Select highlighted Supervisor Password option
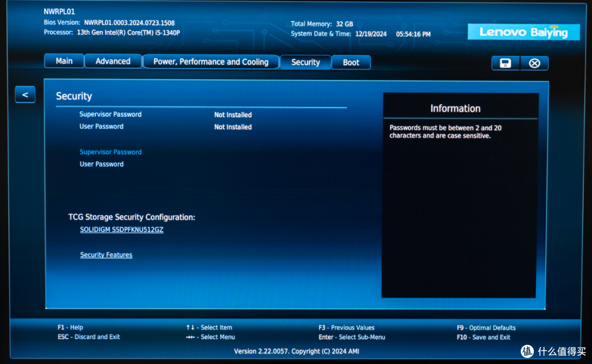Viewport: 592px width, 364px height. point(111,152)
